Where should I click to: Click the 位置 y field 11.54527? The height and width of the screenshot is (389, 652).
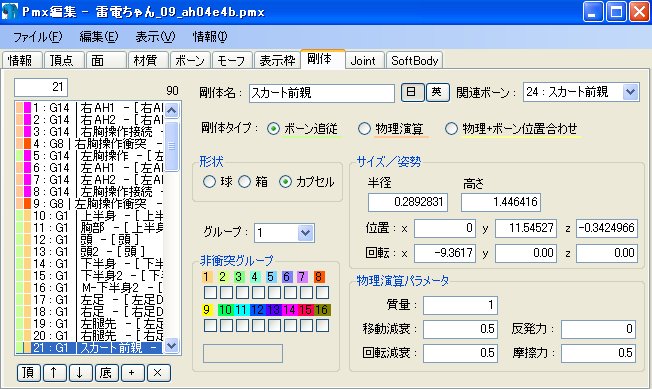[526, 228]
